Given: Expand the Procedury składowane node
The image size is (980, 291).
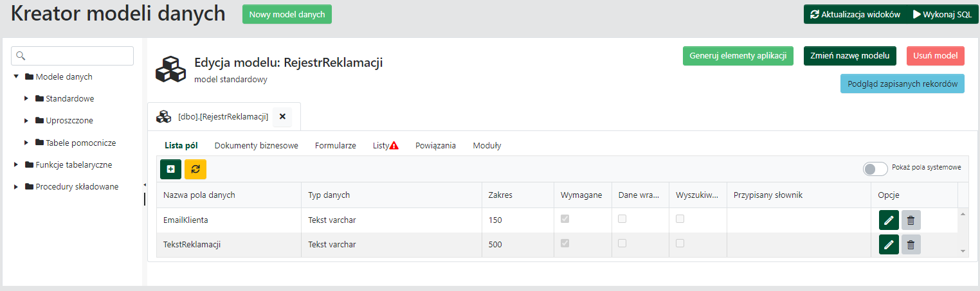Looking at the screenshot, I should click(x=16, y=187).
